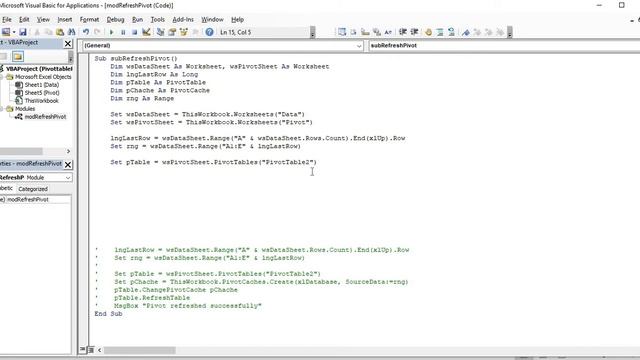Click the Cut scissors icon

pos(37,32)
